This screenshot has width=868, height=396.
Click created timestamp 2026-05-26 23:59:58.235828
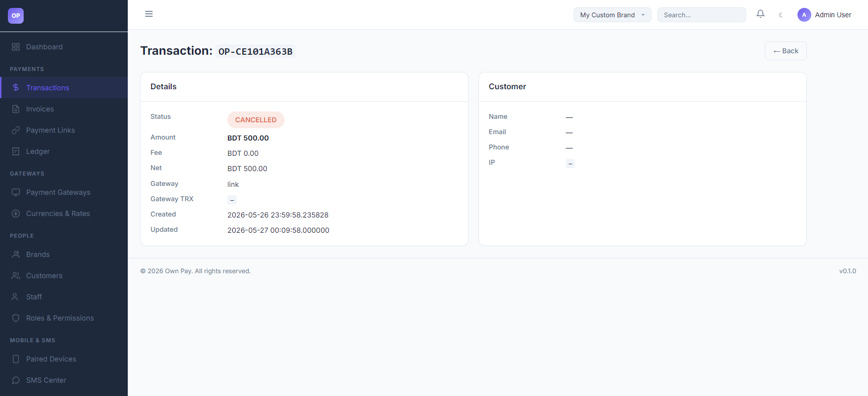coord(278,215)
